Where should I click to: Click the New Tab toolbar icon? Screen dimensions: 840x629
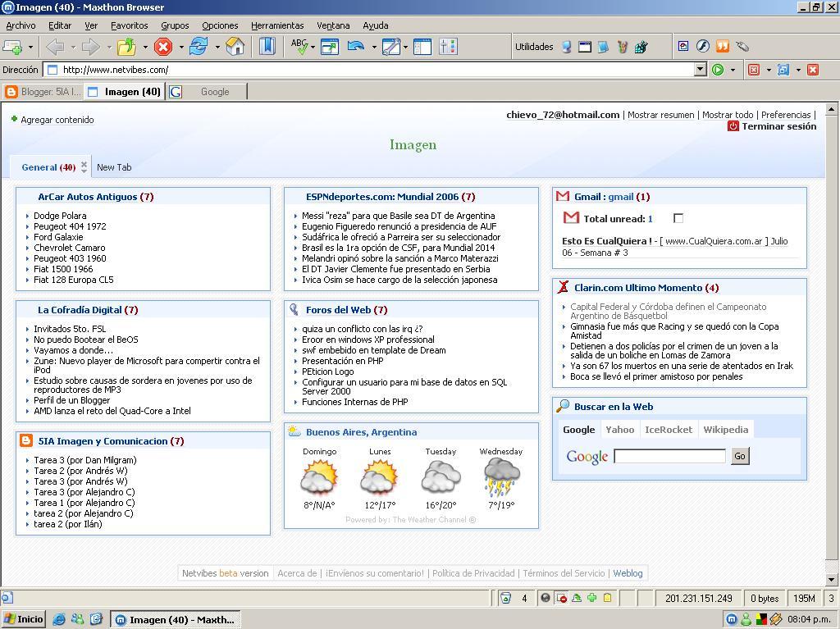tap(11, 47)
